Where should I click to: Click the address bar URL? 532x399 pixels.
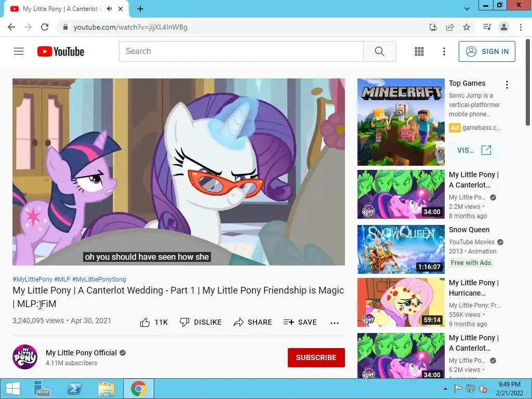(x=130, y=27)
